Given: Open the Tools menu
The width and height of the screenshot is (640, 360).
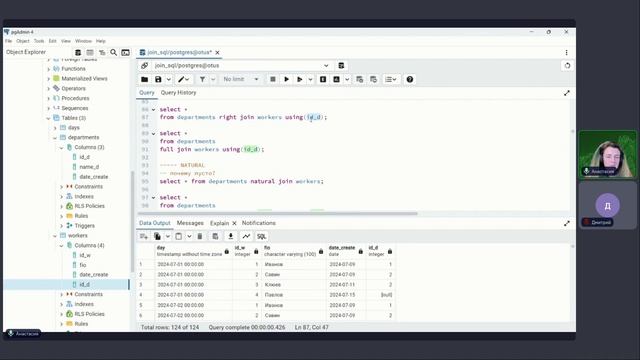Looking at the screenshot, I should coord(39,41).
